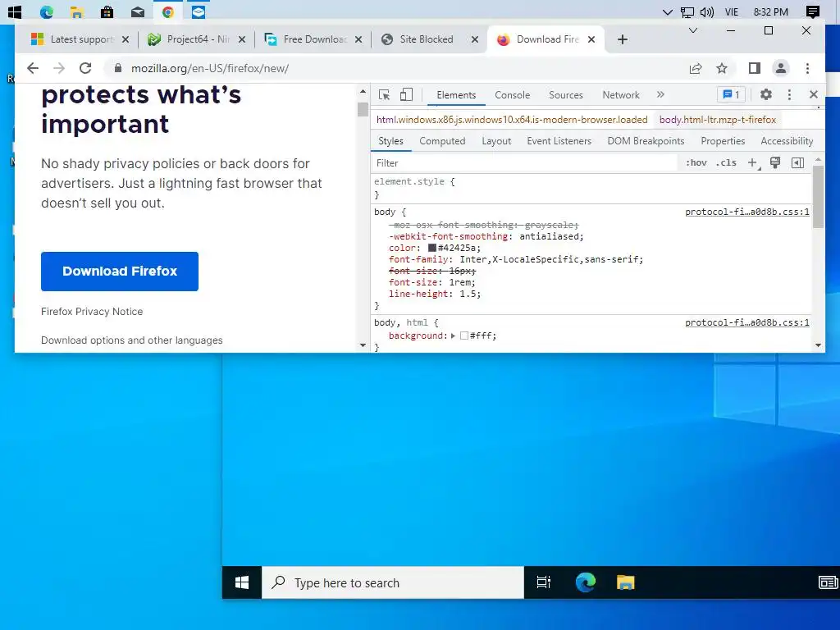Switch to the Console tab

pyautogui.click(x=512, y=95)
